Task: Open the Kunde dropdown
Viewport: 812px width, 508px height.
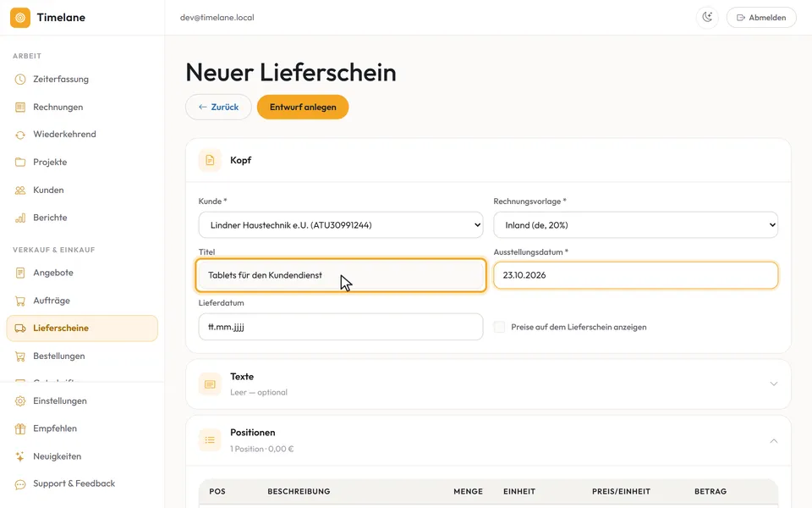Action: (x=341, y=225)
